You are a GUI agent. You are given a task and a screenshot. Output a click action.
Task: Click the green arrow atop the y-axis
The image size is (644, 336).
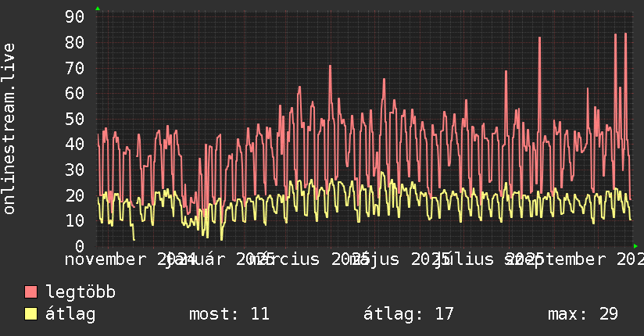[x=98, y=9]
